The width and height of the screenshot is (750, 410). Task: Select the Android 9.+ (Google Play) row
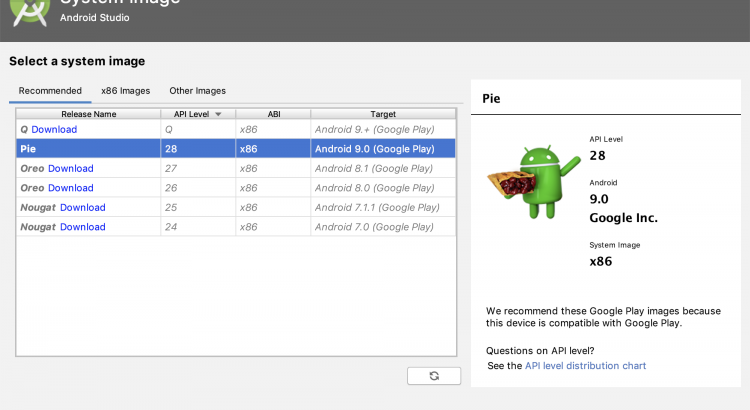(x=377, y=130)
